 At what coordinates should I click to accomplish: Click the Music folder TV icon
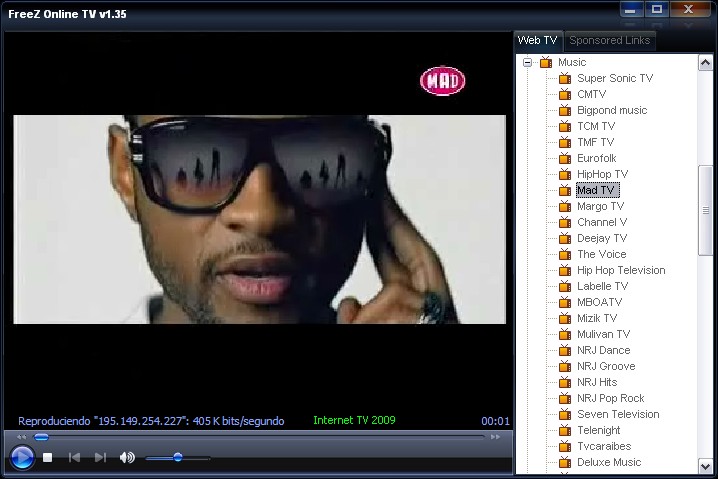pos(545,62)
